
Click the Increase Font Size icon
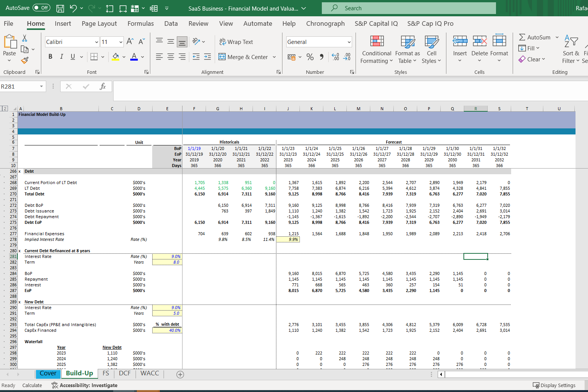[130, 42]
